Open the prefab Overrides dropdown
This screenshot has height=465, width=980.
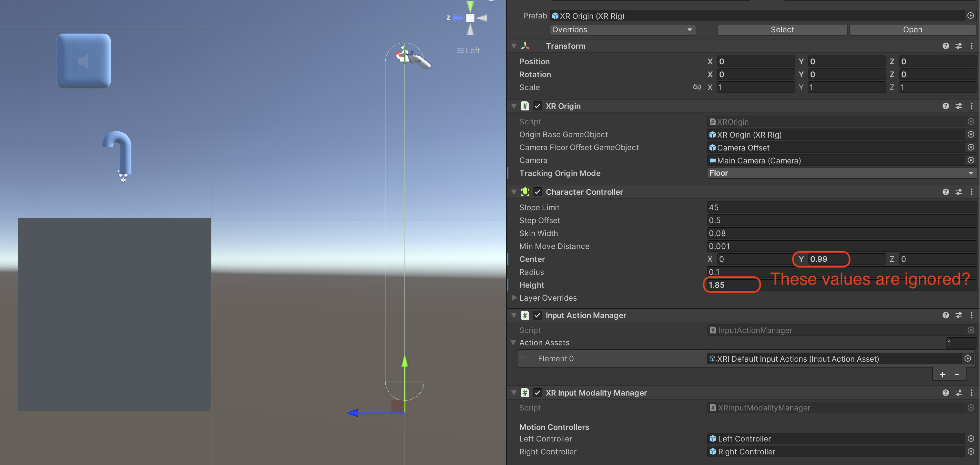pyautogui.click(x=622, y=29)
